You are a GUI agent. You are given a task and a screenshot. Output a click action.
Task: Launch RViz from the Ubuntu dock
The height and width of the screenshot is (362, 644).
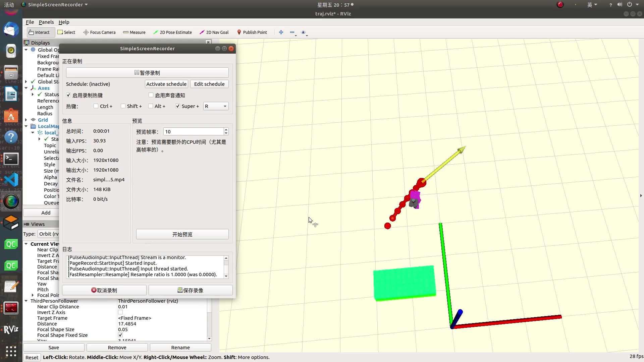click(x=11, y=329)
